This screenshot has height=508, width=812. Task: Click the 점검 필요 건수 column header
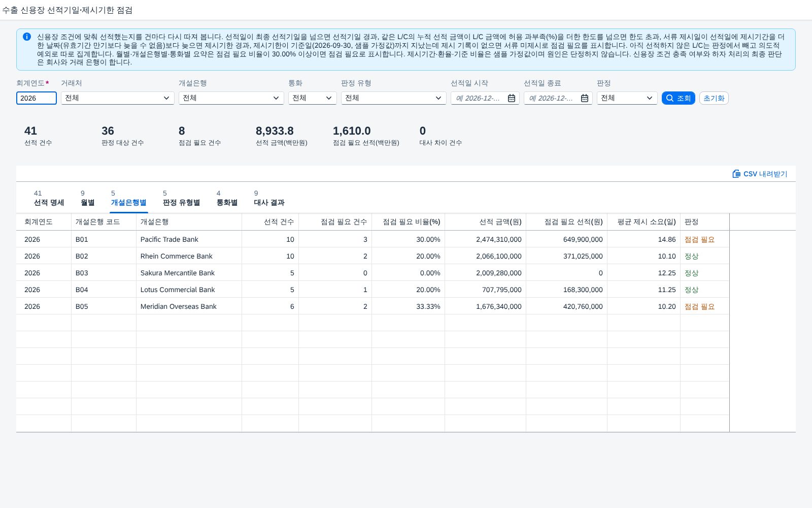tap(335, 222)
